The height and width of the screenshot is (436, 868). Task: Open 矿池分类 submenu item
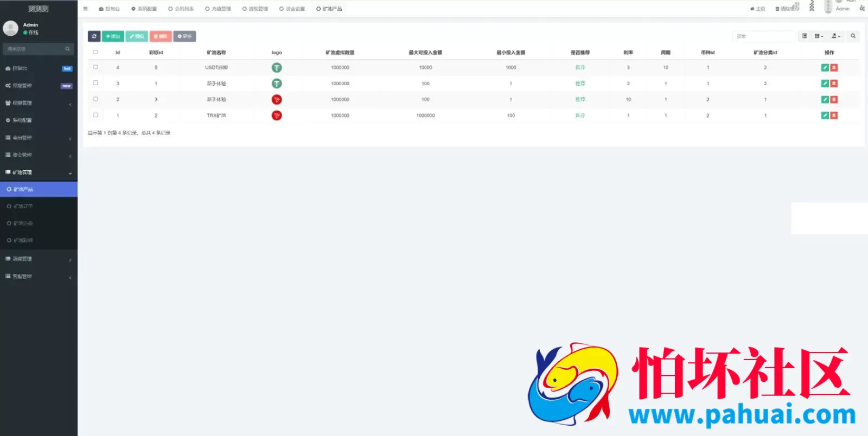(39, 223)
